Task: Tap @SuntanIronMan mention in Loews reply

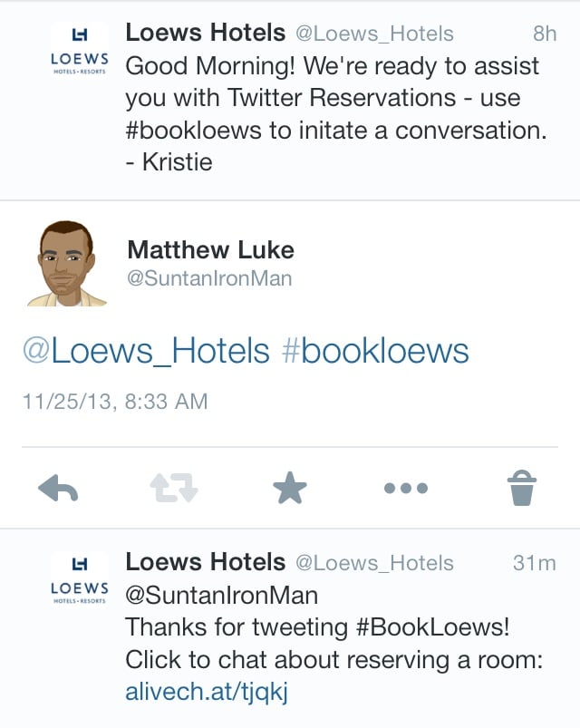Action: [221, 596]
